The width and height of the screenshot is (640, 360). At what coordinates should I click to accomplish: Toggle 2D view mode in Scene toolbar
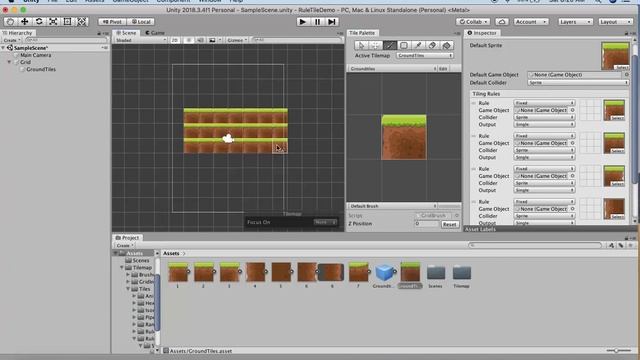point(175,40)
